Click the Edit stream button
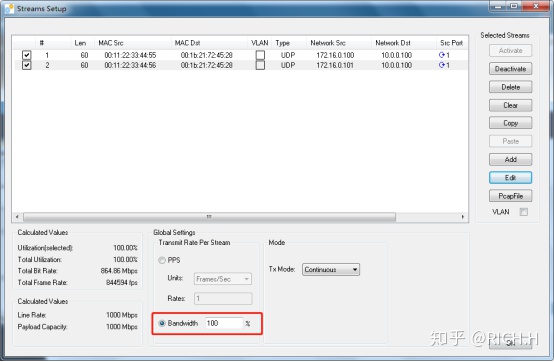 click(510, 178)
